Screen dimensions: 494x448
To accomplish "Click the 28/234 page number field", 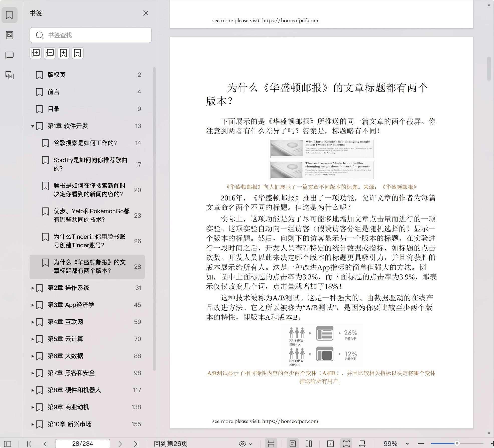I will pos(82,443).
